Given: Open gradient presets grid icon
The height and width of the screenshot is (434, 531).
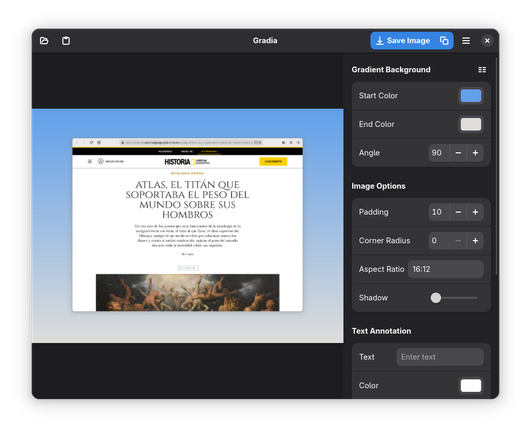Looking at the screenshot, I should tap(482, 70).
